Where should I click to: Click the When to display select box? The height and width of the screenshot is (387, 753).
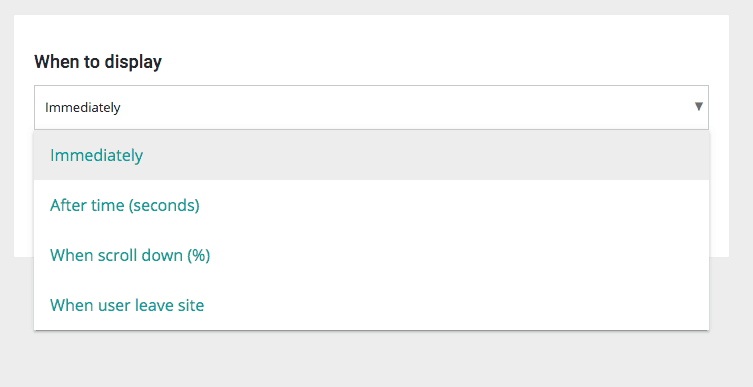point(371,108)
